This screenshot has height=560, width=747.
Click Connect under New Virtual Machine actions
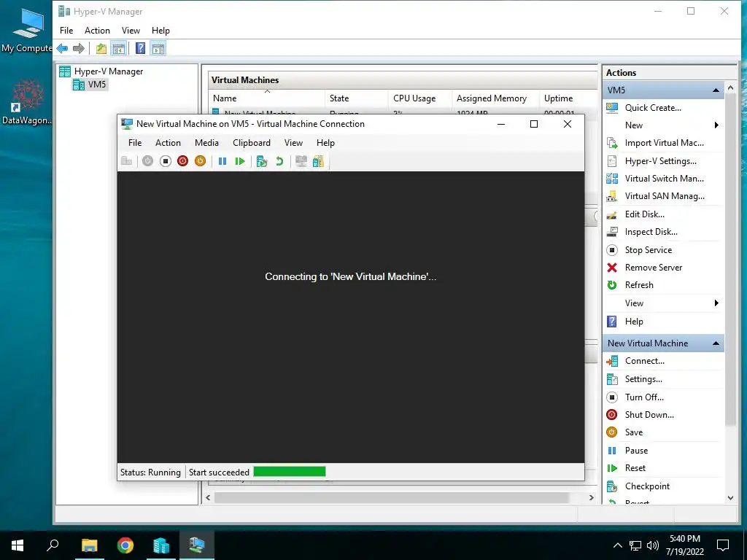click(644, 361)
